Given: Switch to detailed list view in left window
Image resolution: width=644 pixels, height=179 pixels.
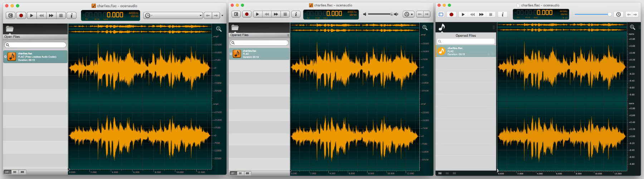Looking at the screenshot, I should coord(7,172).
